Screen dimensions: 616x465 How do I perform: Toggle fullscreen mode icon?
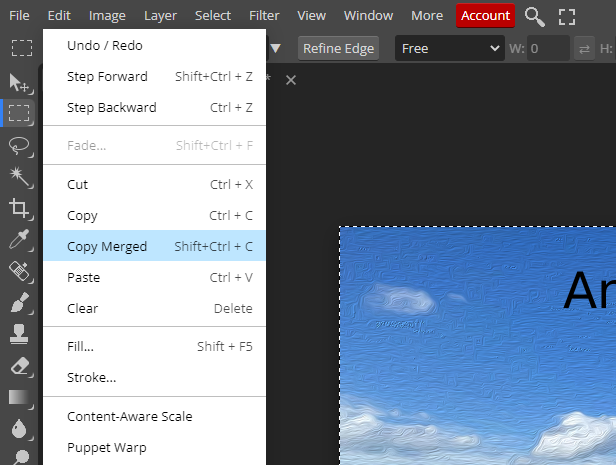567,16
